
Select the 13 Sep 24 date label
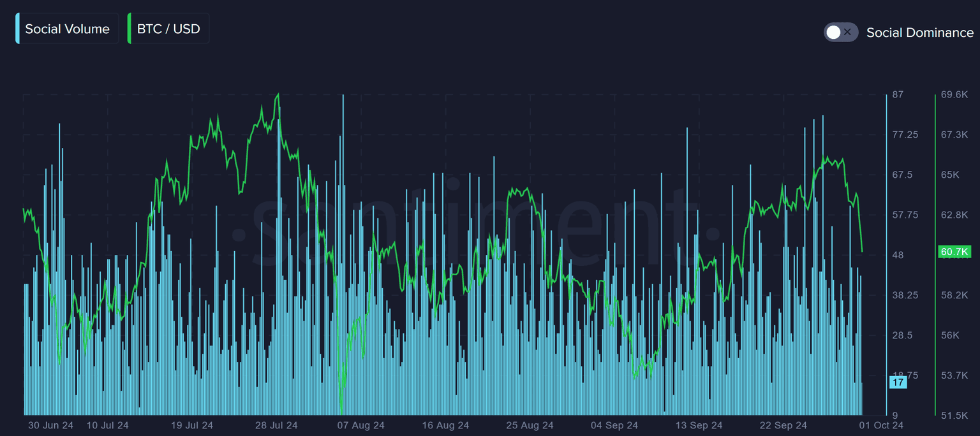click(699, 425)
